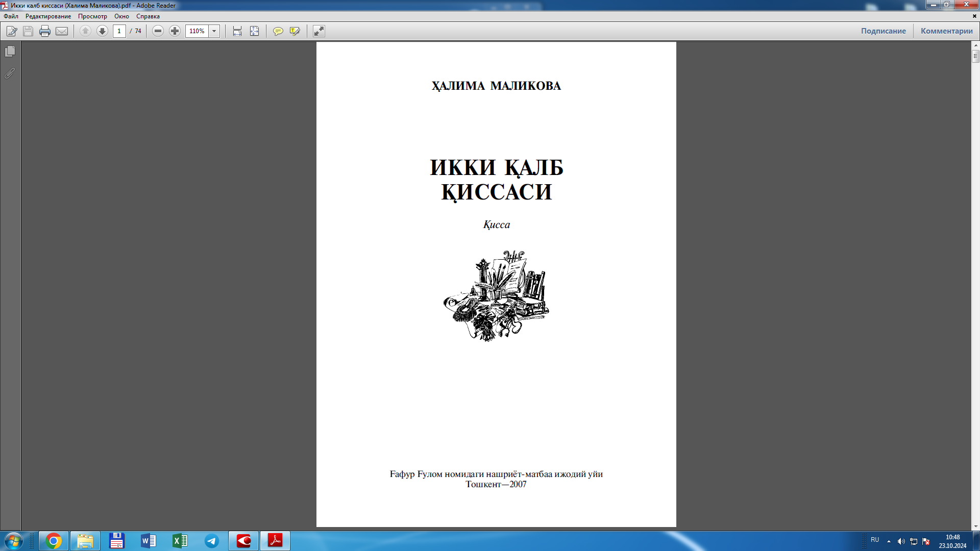Add a sticky note comment
This screenshot has width=980, height=551.
(278, 31)
